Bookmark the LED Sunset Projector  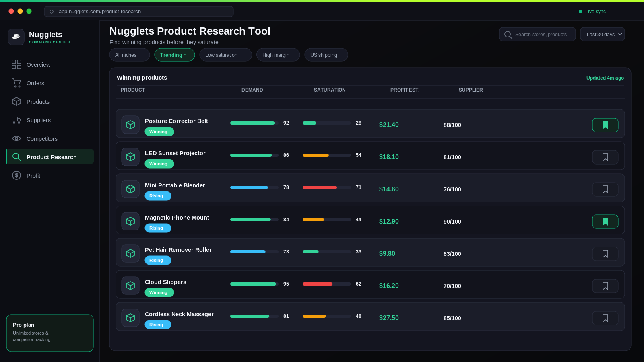coord(605,157)
